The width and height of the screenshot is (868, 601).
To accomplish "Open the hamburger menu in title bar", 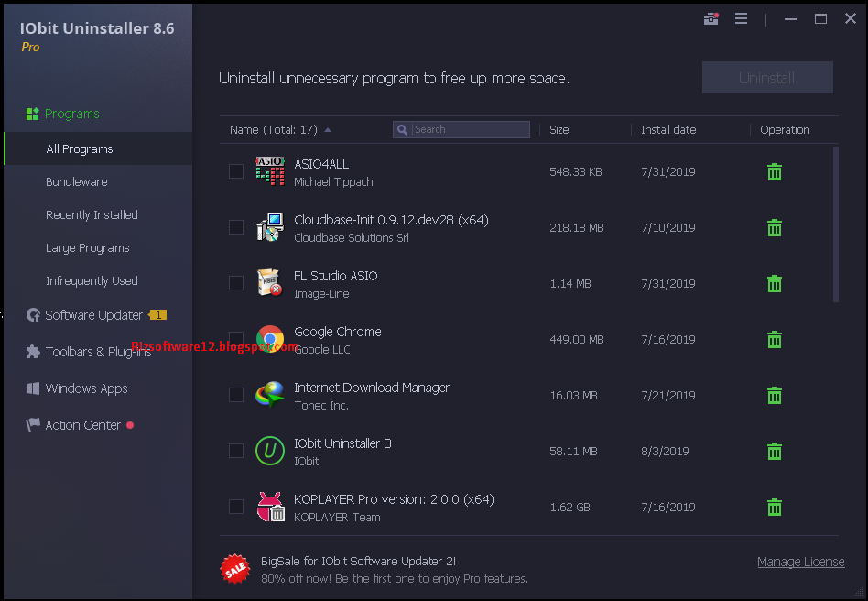I will [741, 19].
